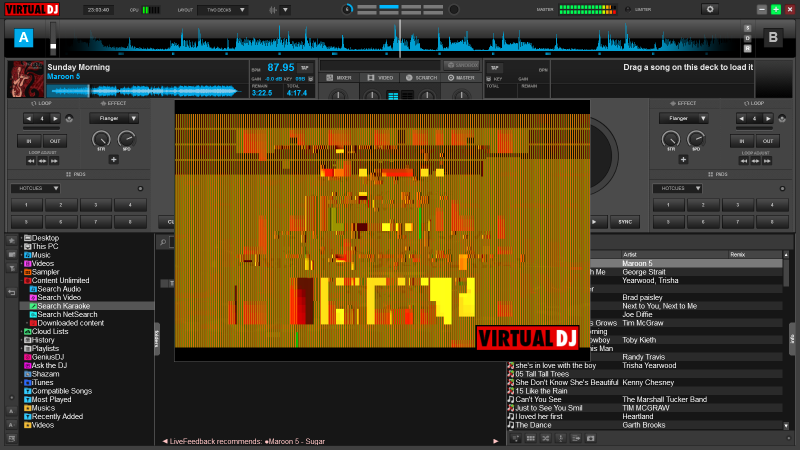Switch to the Master tab
This screenshot has height=450, width=800.
point(461,78)
